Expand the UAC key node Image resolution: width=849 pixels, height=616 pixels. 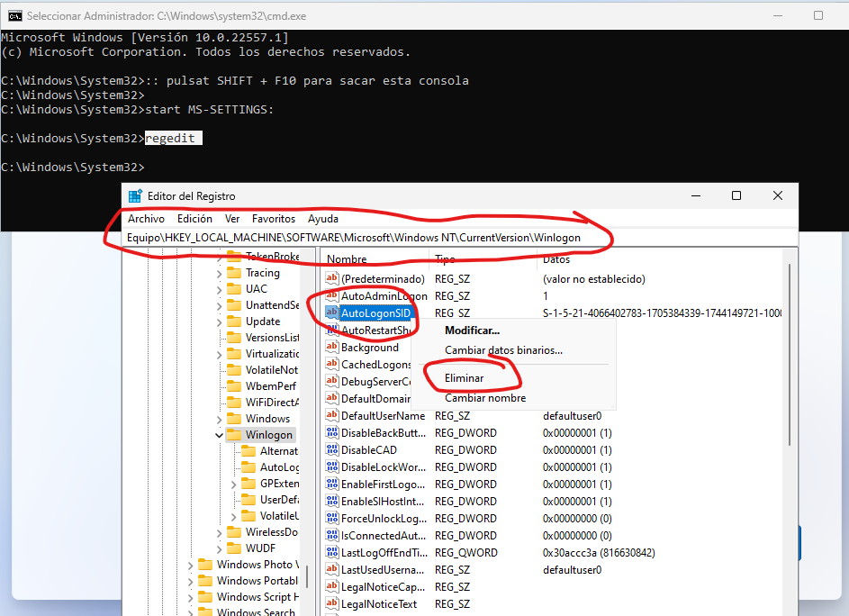[219, 289]
